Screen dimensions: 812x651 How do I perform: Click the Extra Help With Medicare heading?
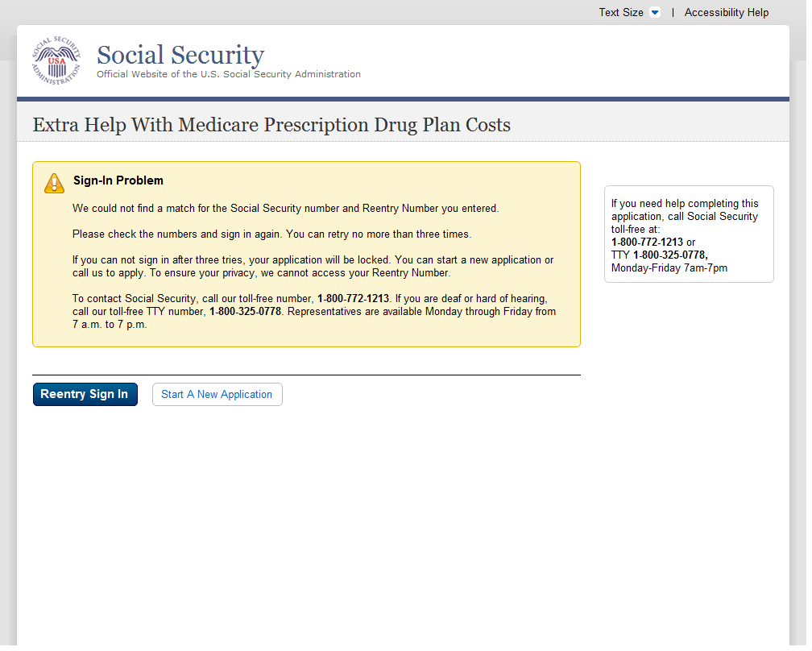(271, 125)
